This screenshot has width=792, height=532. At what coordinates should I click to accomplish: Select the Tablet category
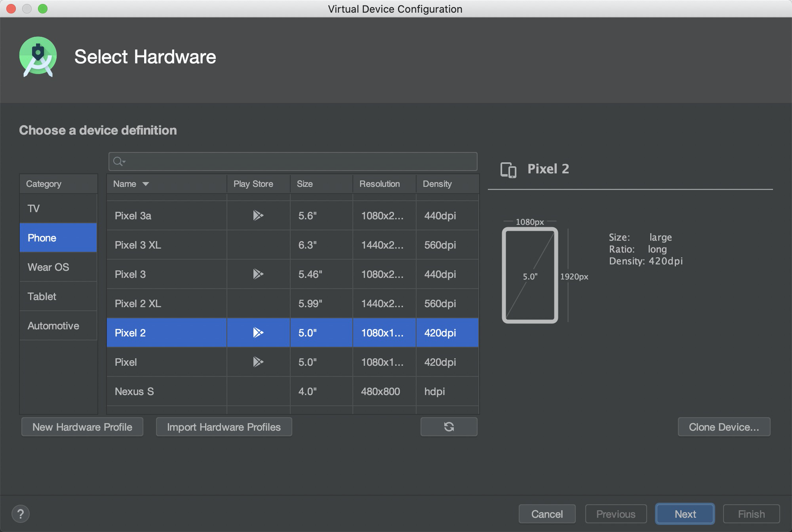click(58, 296)
